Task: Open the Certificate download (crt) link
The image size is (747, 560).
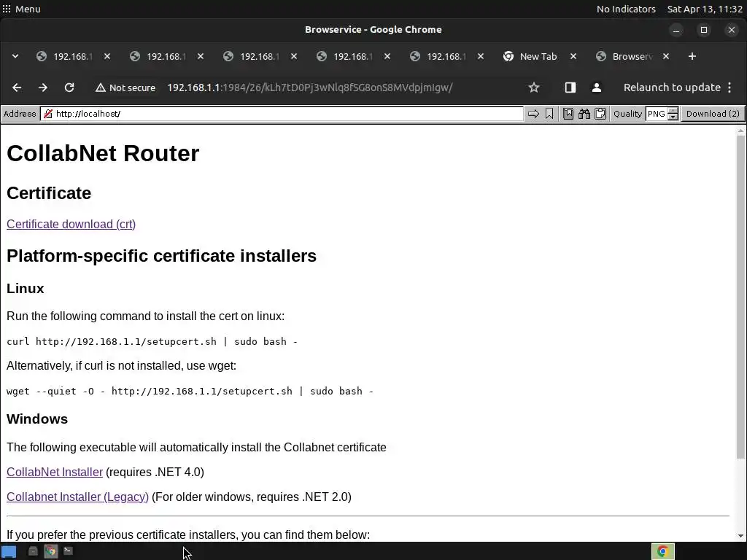Action: click(x=71, y=224)
